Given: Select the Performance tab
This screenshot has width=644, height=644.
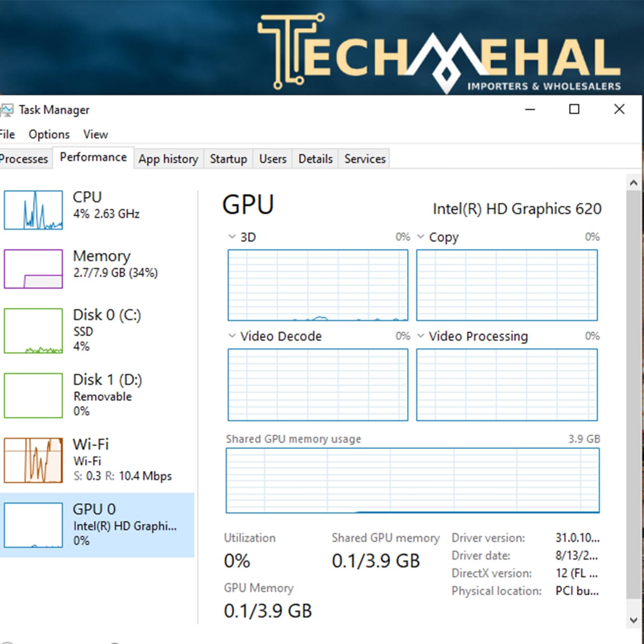Looking at the screenshot, I should (x=93, y=157).
